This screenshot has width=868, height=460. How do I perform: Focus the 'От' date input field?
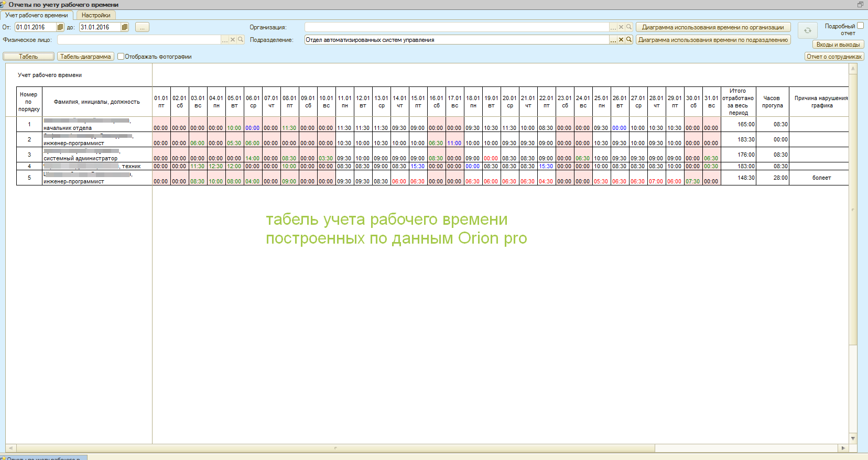point(36,27)
